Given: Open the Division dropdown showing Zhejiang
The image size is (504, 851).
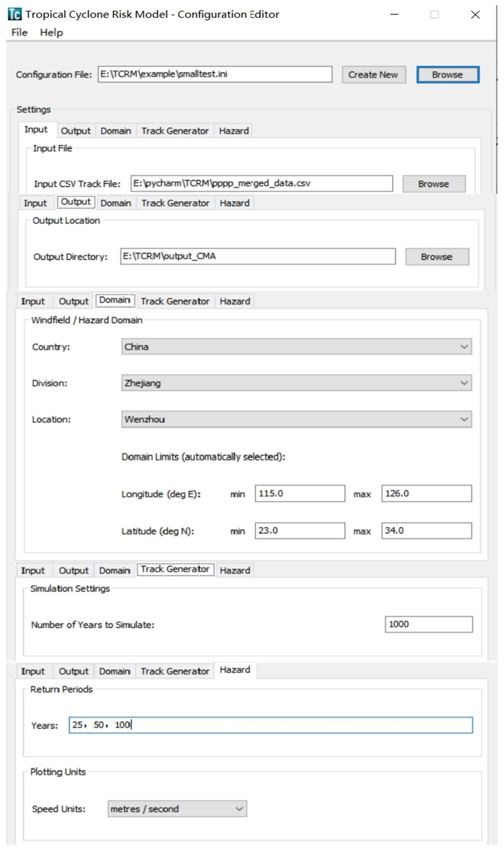Looking at the screenshot, I should 297,383.
